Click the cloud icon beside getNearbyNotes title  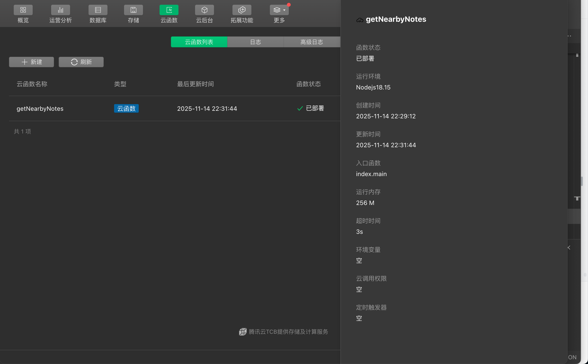360,20
